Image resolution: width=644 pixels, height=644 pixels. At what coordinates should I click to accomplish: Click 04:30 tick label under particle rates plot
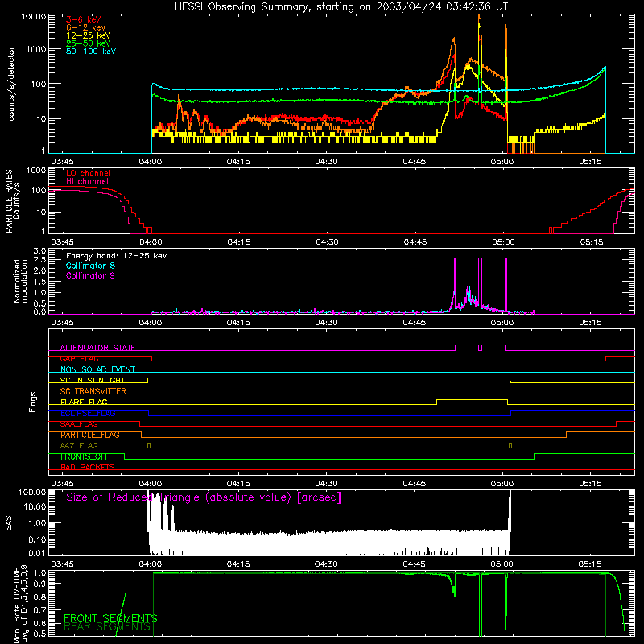tap(327, 242)
